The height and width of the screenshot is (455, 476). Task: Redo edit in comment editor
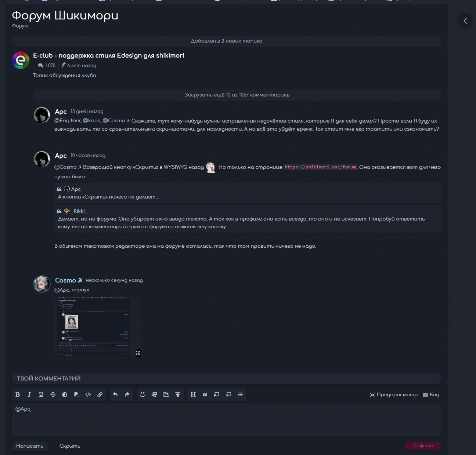click(127, 394)
